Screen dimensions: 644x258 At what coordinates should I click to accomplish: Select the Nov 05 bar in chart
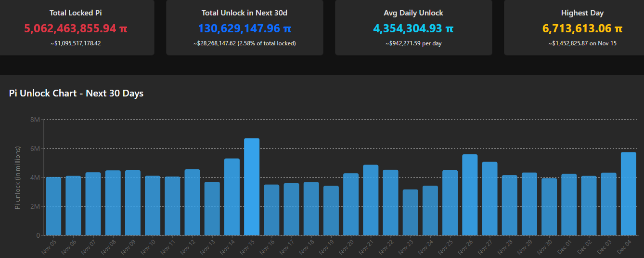point(53,206)
